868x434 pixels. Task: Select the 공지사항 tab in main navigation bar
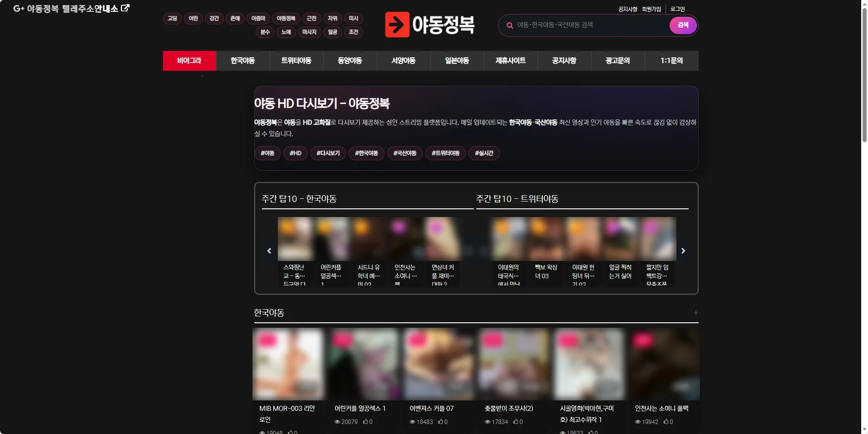tap(564, 60)
